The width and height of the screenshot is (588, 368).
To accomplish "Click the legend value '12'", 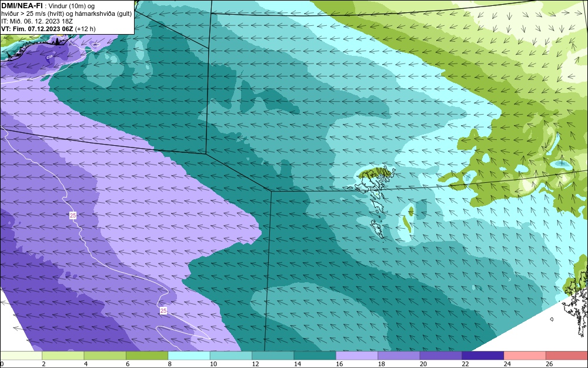I will tap(255, 364).
